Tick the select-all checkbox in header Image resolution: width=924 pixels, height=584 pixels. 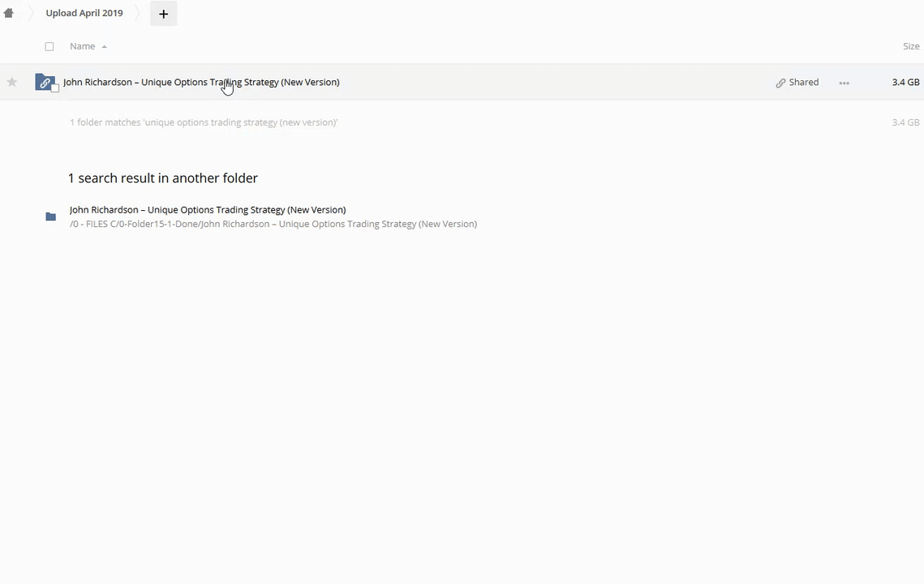coord(49,46)
